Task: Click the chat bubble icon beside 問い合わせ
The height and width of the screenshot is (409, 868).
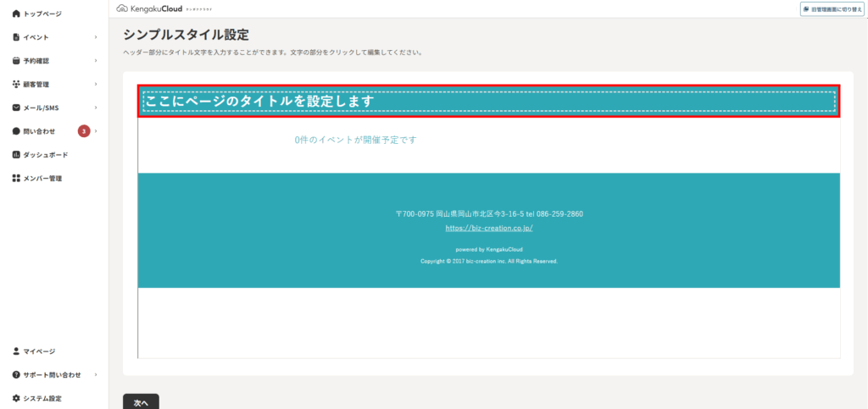Action: click(x=16, y=131)
